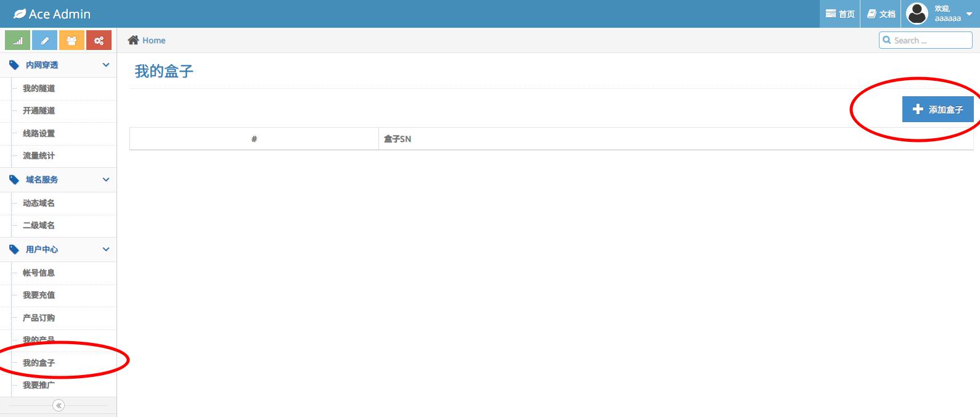
Task: Click the user avatar in header
Action: tap(917, 14)
